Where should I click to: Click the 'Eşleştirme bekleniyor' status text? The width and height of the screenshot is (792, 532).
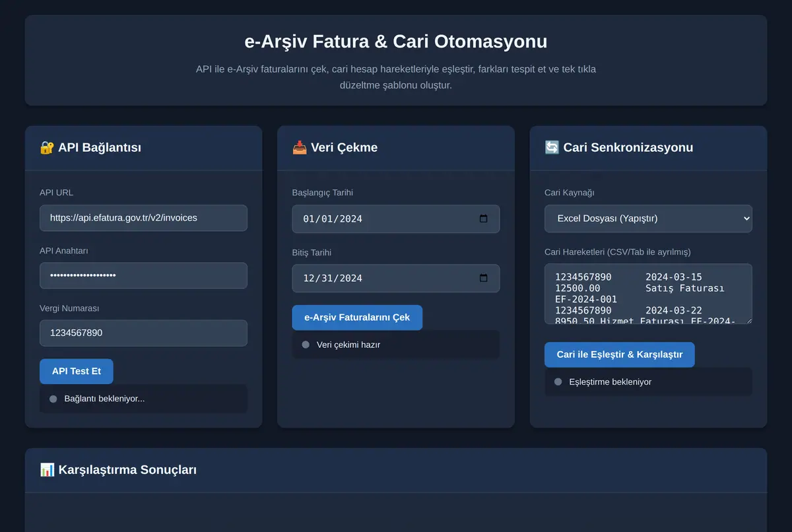click(610, 382)
